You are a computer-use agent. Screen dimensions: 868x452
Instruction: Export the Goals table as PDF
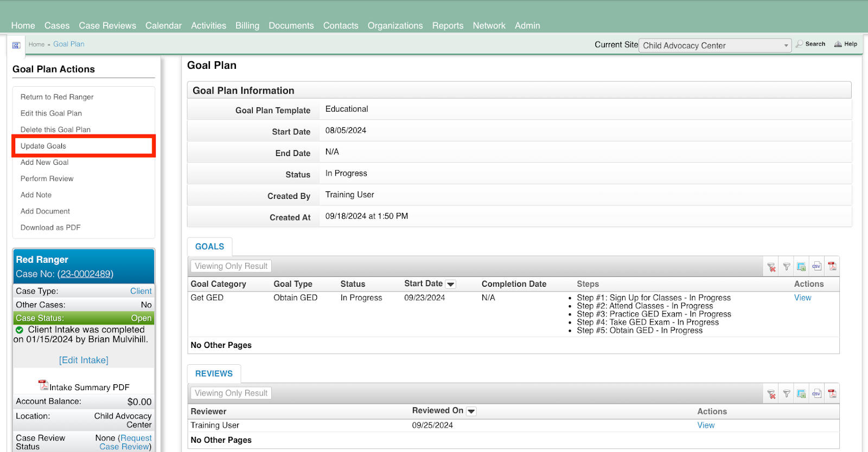[x=832, y=266]
